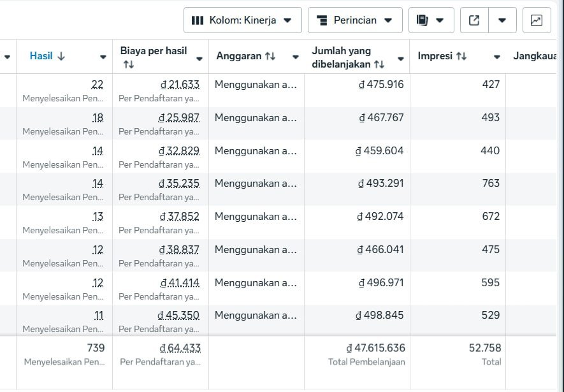Sort the table by Impresi
This screenshot has width=564, height=392.
442,56
